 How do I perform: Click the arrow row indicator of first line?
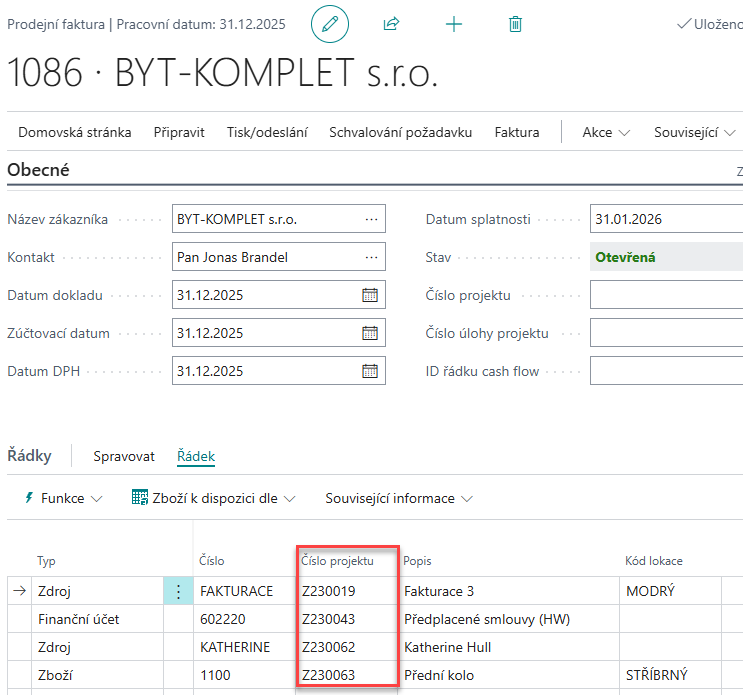[x=19, y=591]
